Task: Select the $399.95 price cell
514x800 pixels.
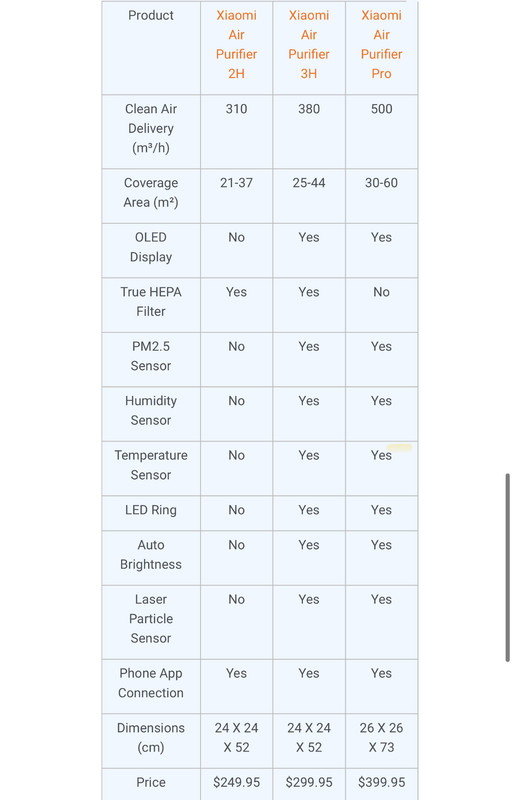Action: (381, 782)
